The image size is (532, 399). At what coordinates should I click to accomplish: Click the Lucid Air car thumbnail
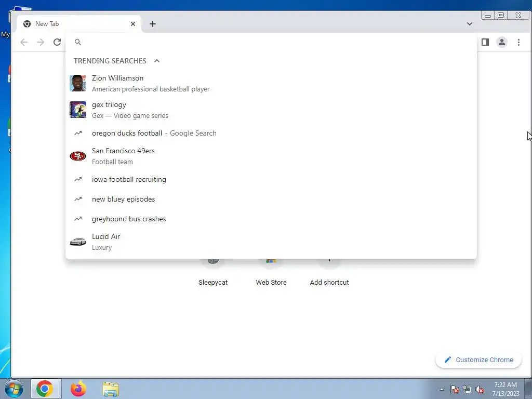(x=78, y=242)
